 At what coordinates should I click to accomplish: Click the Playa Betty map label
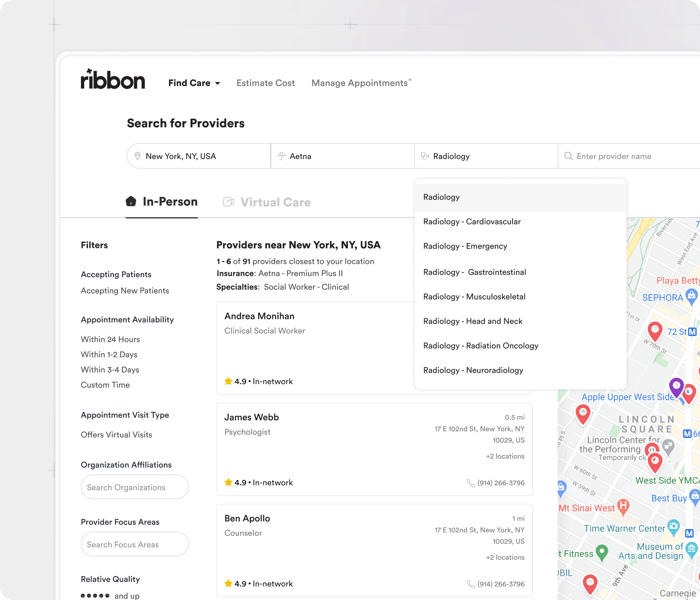(678, 280)
